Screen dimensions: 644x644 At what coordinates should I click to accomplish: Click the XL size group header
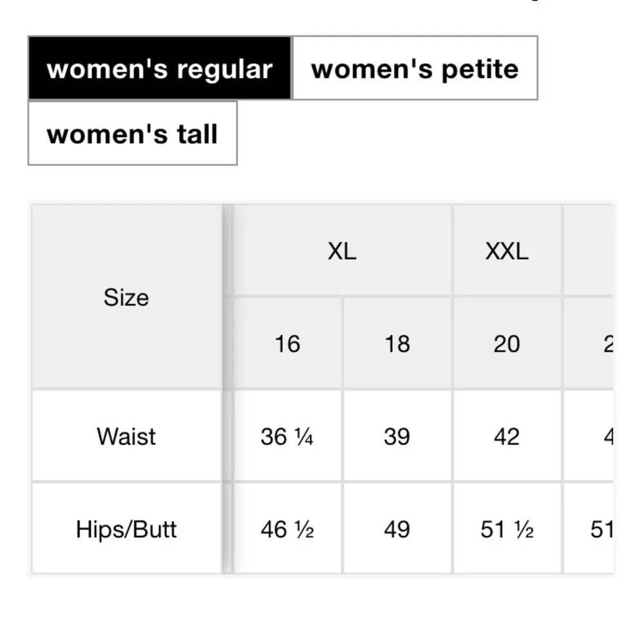342,251
